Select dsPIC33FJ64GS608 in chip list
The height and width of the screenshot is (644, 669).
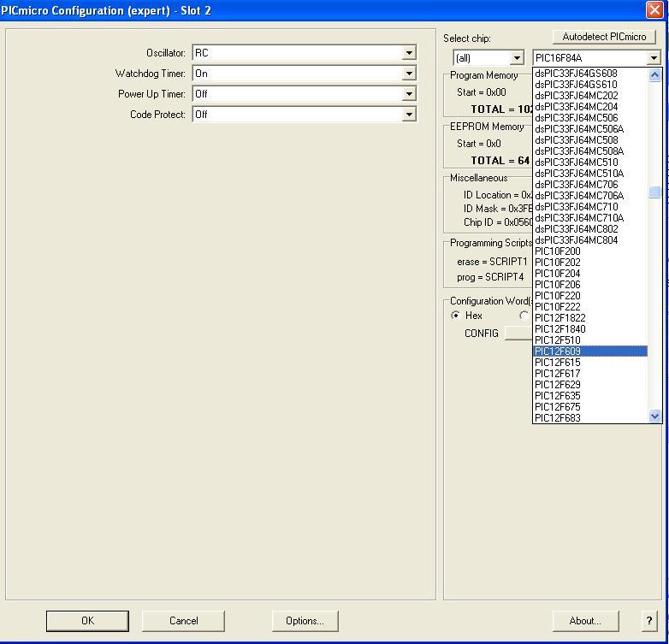(x=590, y=74)
